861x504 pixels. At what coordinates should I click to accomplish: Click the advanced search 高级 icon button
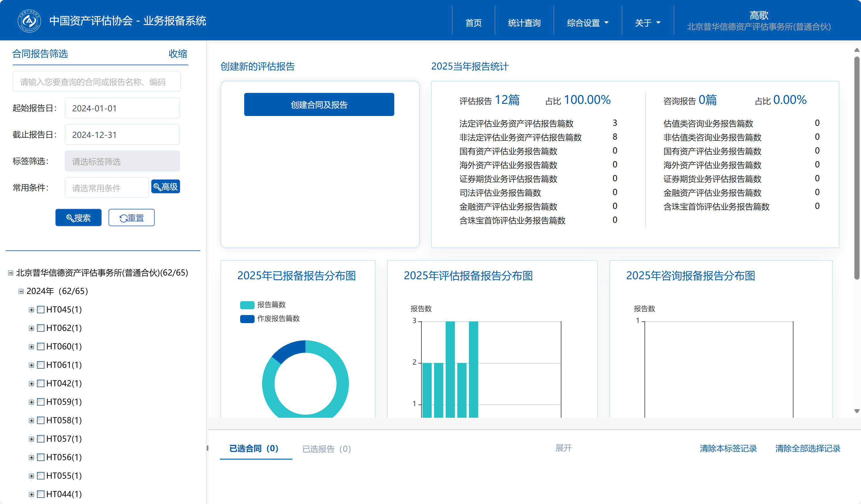(x=165, y=187)
